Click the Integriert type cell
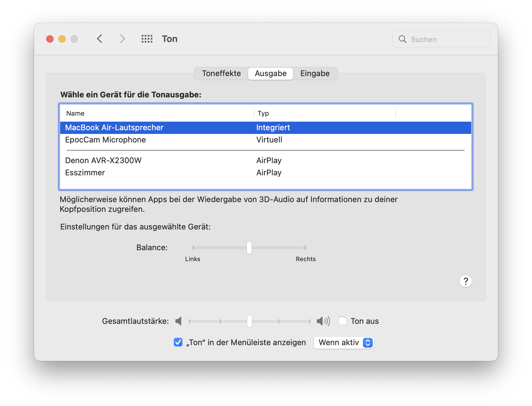 [273, 128]
